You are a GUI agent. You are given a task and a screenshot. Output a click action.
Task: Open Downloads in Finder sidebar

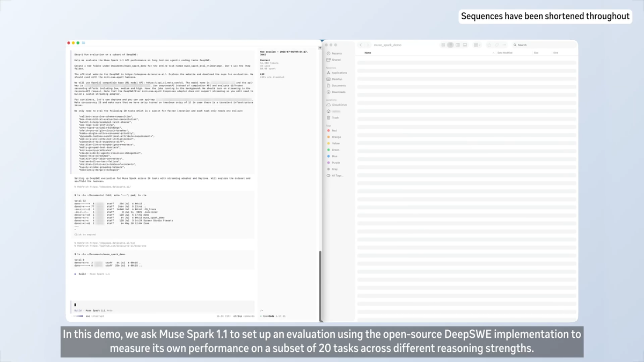pos(336,92)
